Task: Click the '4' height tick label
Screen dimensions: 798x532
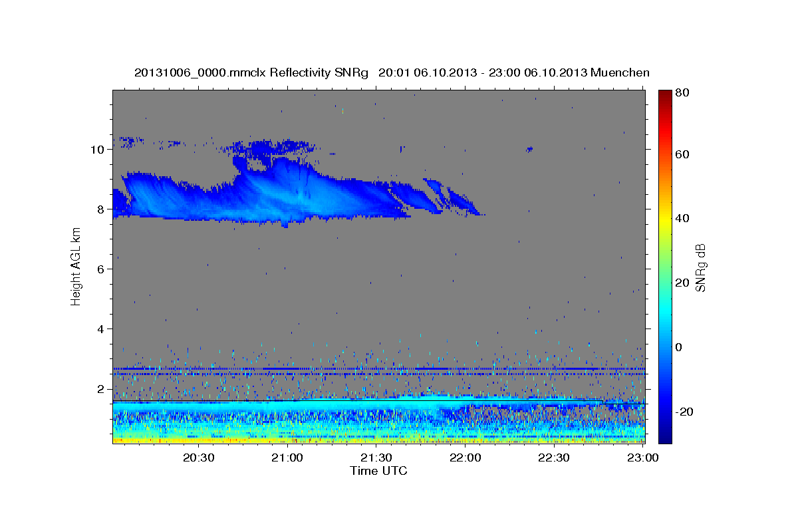Action: (101, 329)
